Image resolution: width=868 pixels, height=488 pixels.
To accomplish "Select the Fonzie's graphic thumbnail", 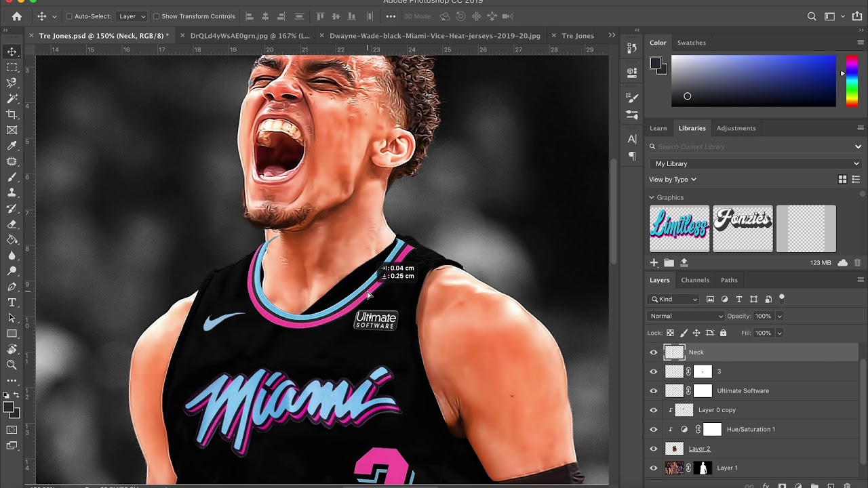I will [743, 228].
